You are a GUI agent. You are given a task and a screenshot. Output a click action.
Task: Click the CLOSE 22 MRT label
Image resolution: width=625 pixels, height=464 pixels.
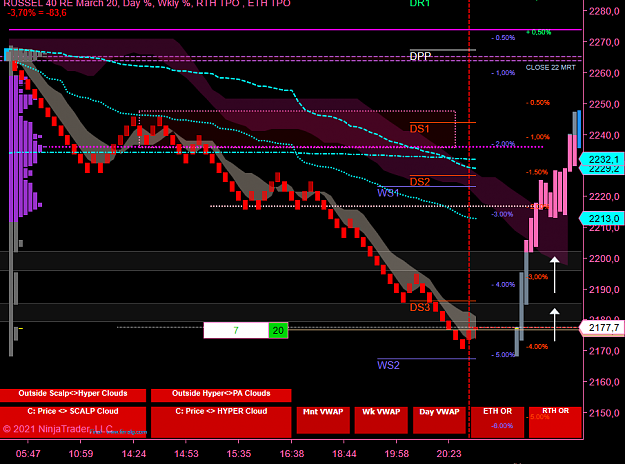click(550, 67)
